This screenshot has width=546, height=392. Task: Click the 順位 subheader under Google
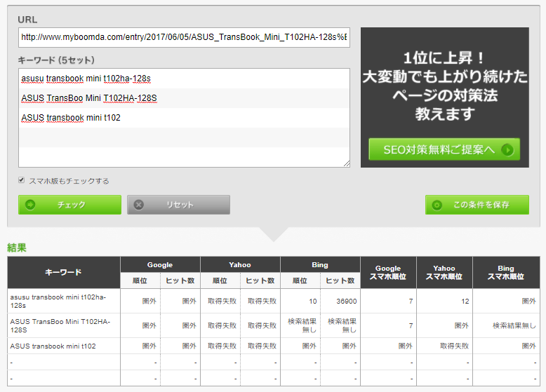(140, 281)
